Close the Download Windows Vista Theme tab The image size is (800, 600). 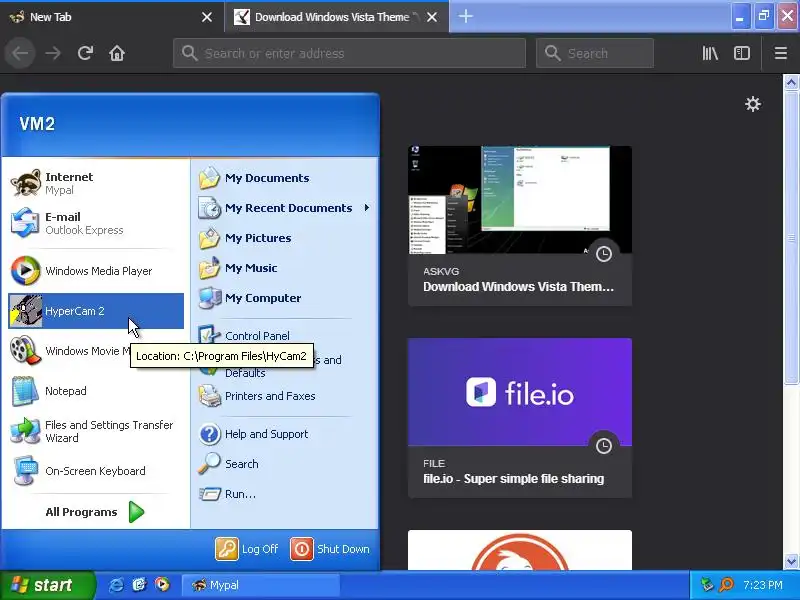pyautogui.click(x=432, y=17)
